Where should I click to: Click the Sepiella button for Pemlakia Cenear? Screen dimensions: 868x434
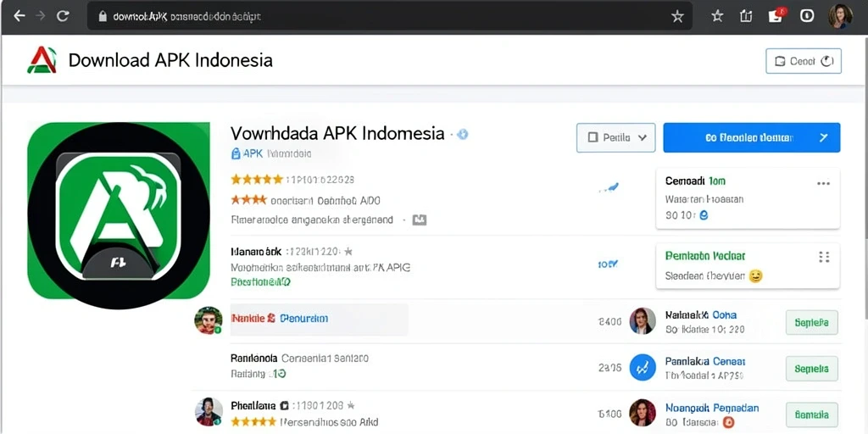[811, 369]
